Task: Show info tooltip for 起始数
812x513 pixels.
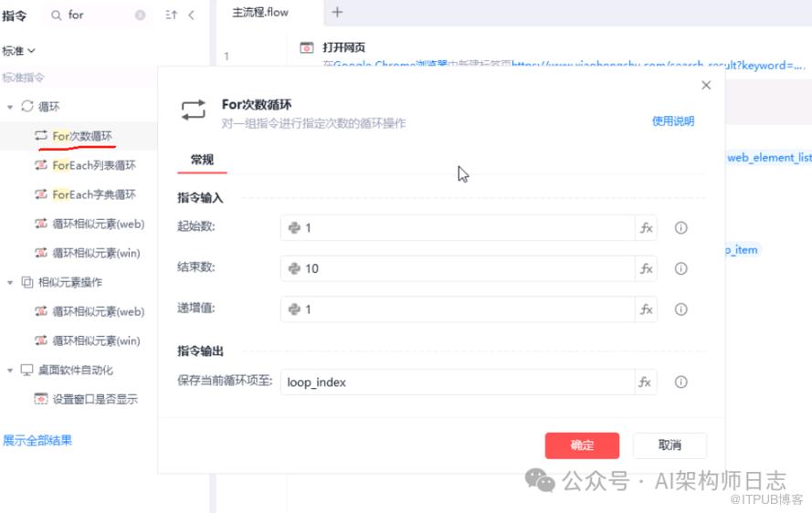Action: click(x=681, y=228)
